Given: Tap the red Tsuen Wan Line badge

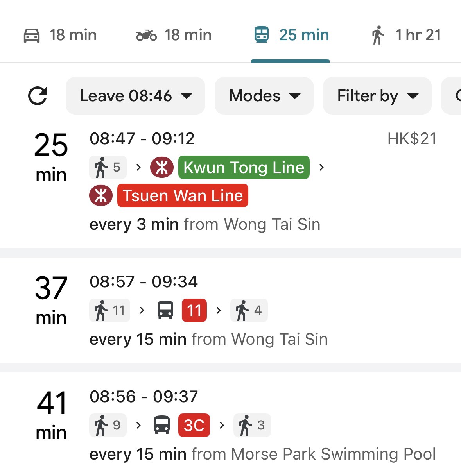Looking at the screenshot, I should 183,195.
